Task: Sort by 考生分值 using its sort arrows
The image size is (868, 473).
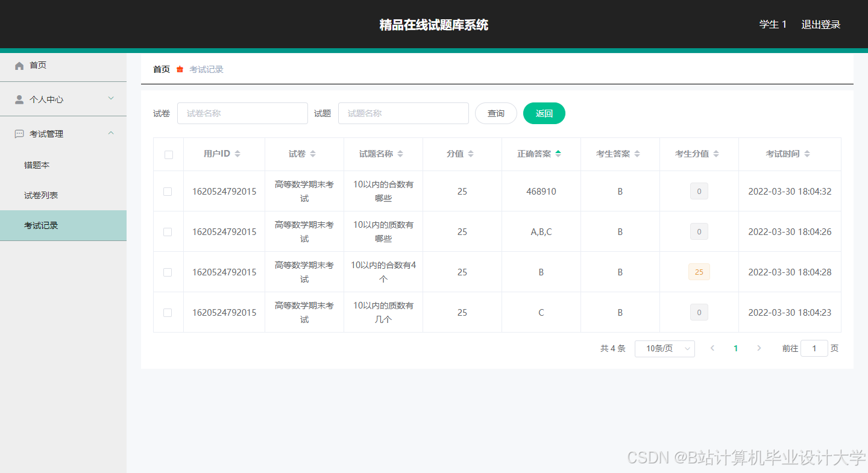Action: [x=716, y=154]
